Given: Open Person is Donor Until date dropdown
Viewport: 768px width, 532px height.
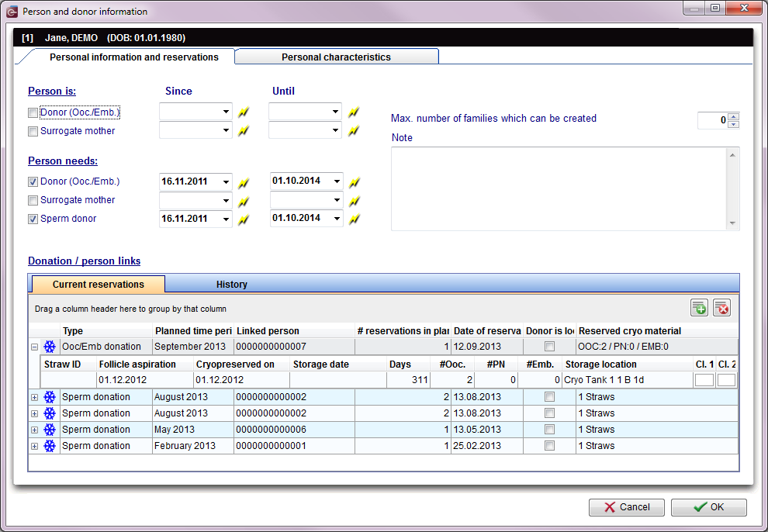Looking at the screenshot, I should pos(335,112).
